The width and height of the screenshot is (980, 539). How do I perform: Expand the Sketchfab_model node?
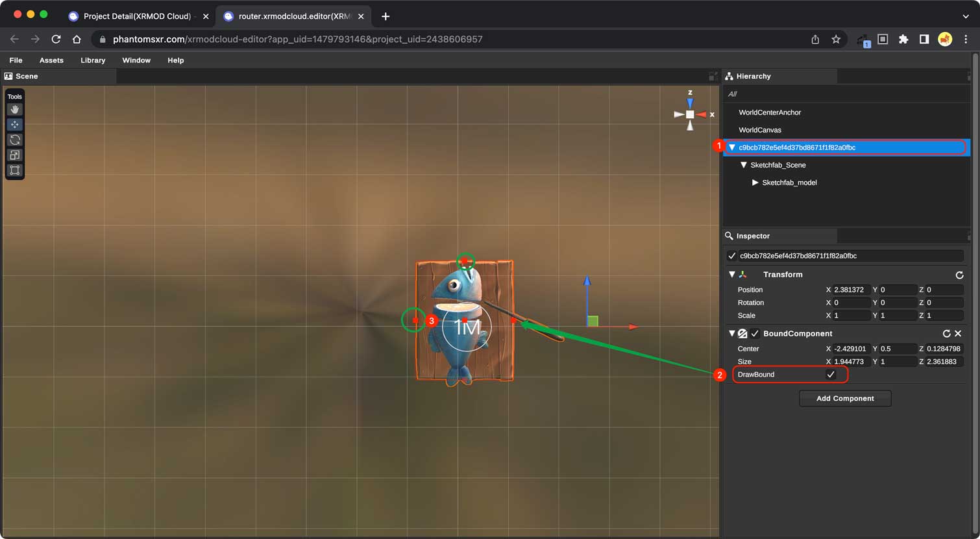[x=755, y=182]
